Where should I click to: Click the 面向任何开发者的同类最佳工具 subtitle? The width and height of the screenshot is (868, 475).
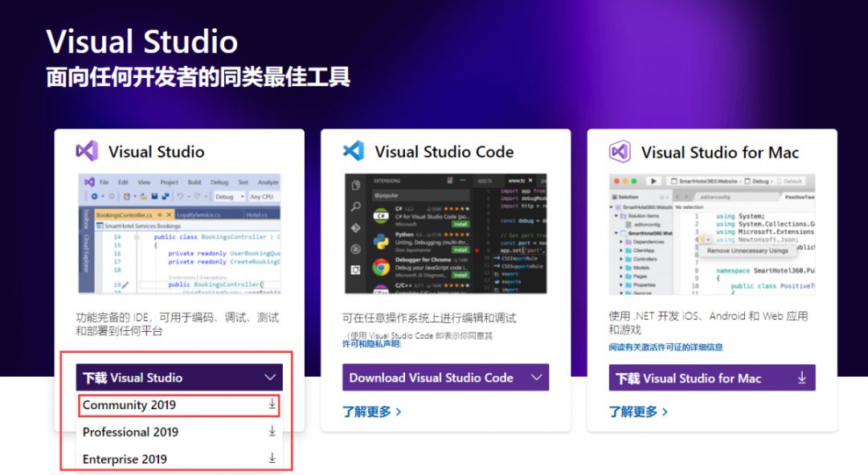[x=199, y=77]
